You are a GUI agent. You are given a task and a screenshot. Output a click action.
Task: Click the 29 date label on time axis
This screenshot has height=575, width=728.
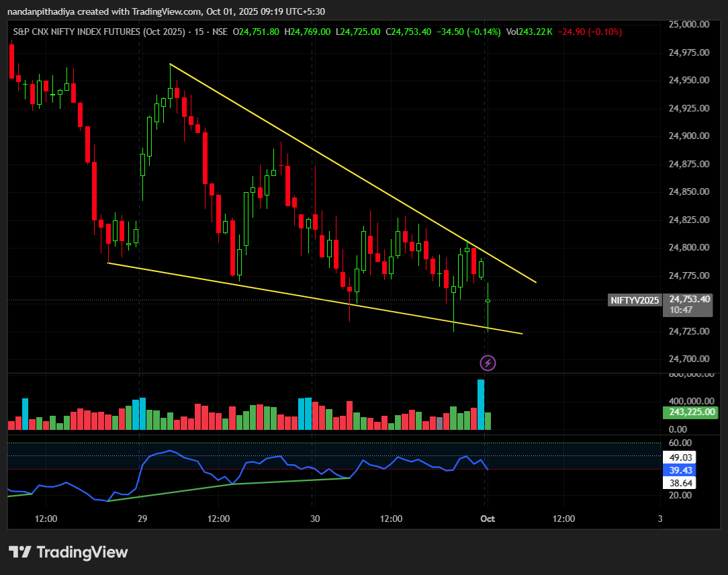(142, 519)
